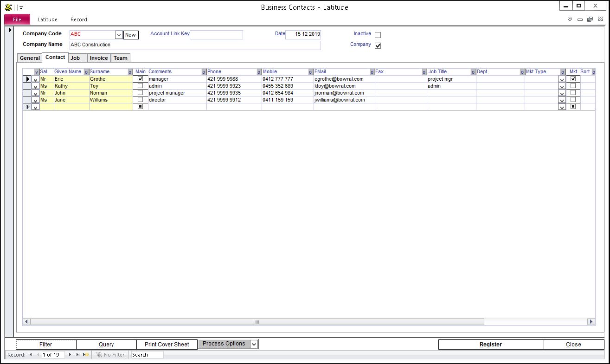This screenshot has width=610, height=364.
Task: Open the Latitude menu
Action: [x=48, y=19]
